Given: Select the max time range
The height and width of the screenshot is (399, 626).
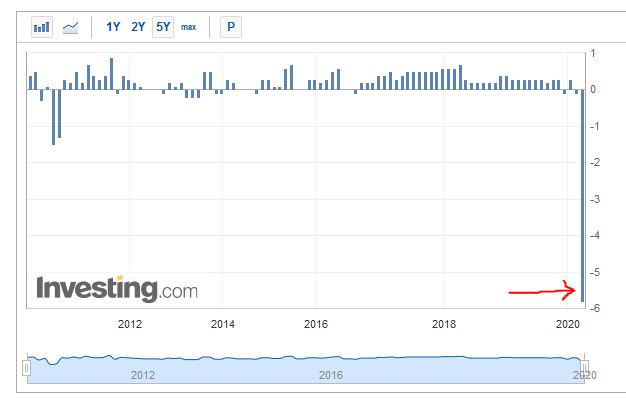Looking at the screenshot, I should 188,27.
